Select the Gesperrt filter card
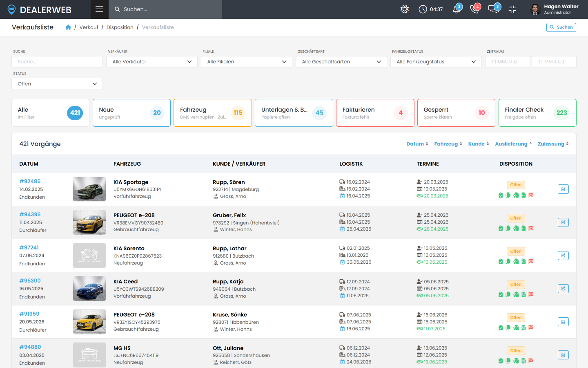 [x=456, y=113]
